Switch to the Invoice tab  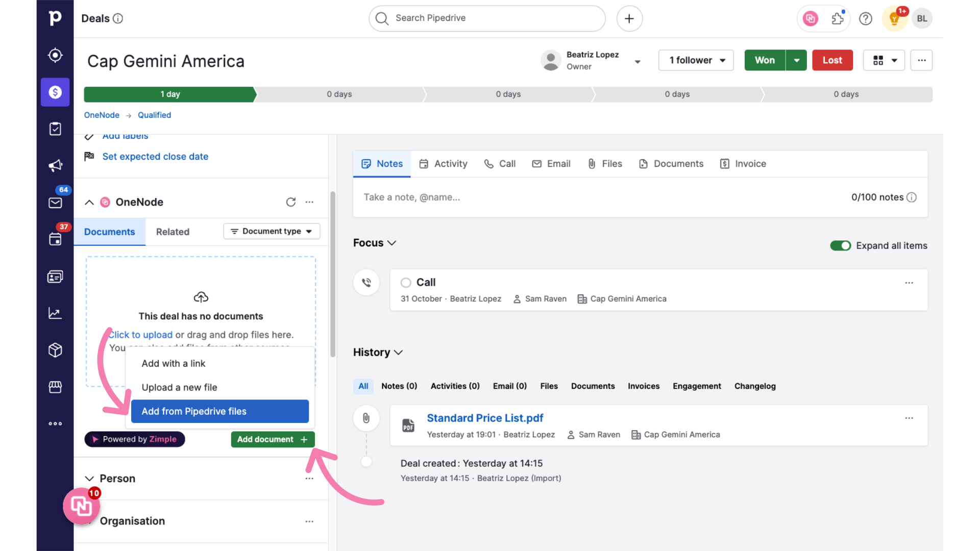click(x=743, y=164)
